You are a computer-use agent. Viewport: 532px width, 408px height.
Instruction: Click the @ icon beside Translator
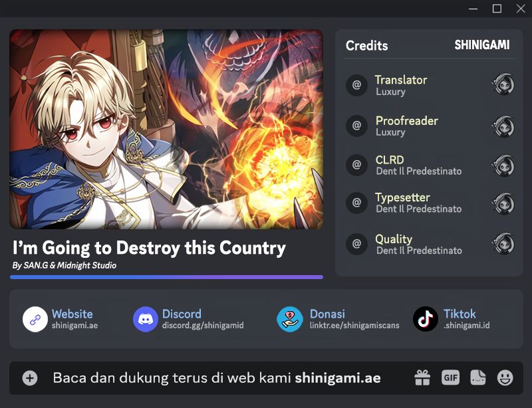tap(356, 85)
